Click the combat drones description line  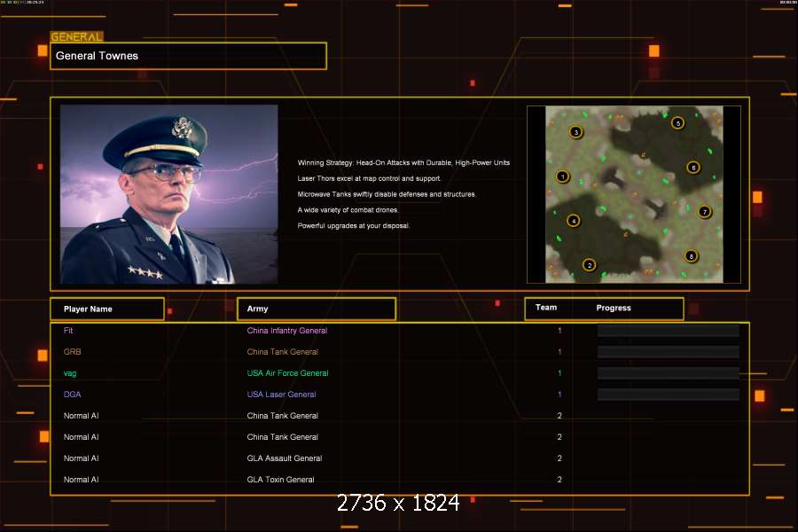coord(348,210)
